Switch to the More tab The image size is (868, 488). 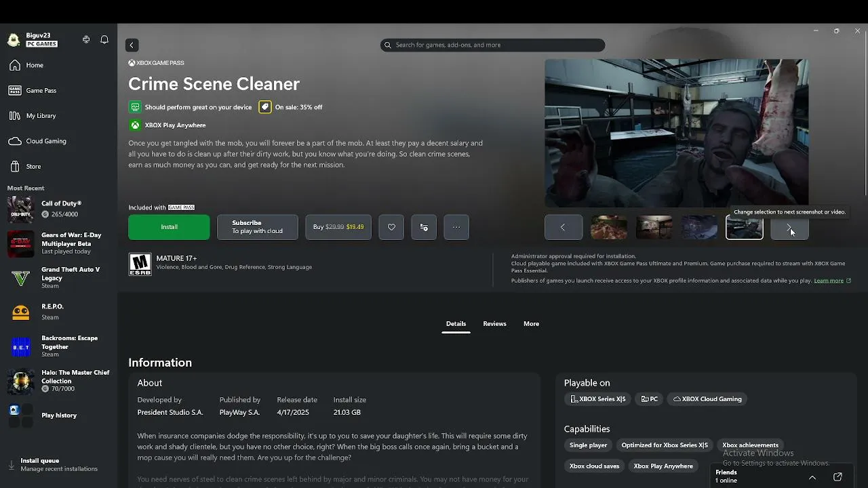(x=531, y=324)
